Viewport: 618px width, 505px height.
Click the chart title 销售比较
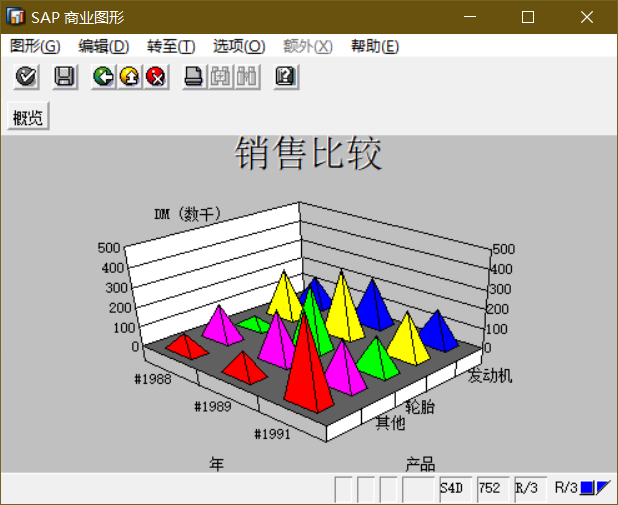point(309,153)
